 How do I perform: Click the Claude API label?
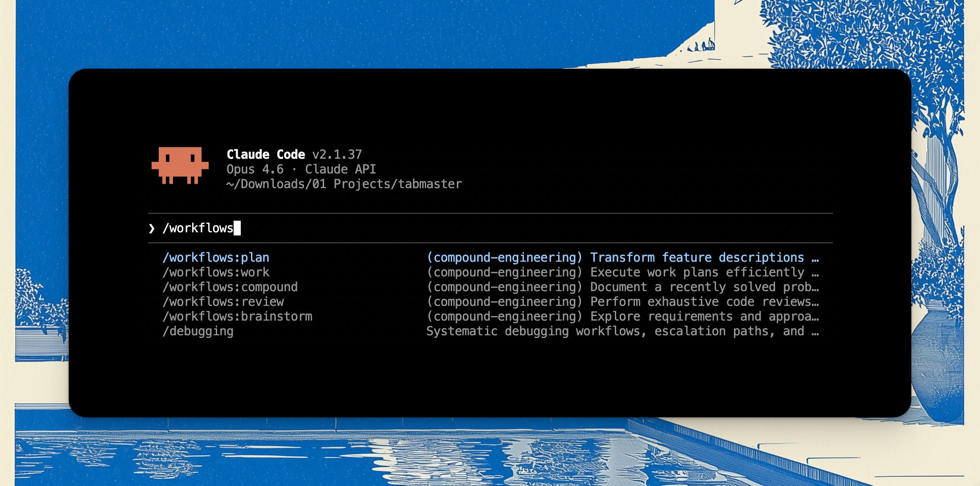click(340, 169)
